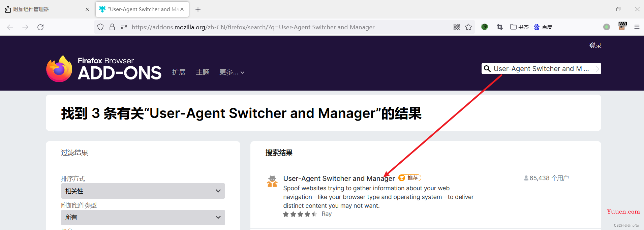
Task: Click the QR code icon in address bar
Action: pos(457,27)
